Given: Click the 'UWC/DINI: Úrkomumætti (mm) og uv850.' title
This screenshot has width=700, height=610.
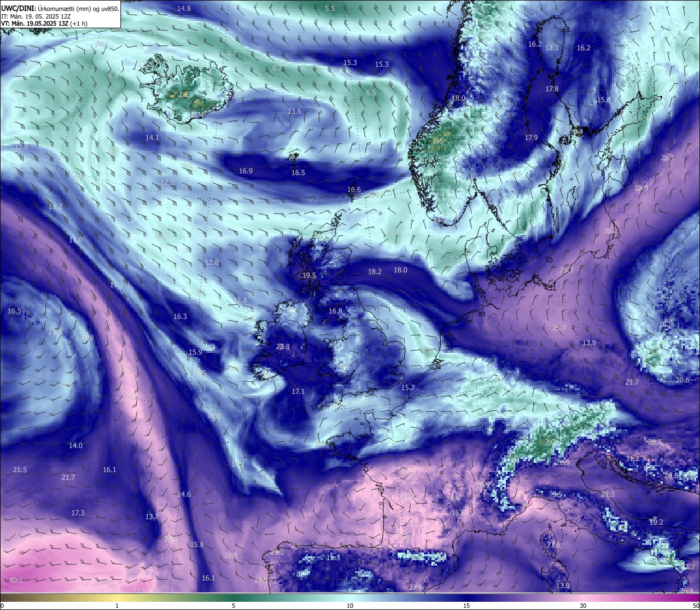Looking at the screenshot, I should click(60, 8).
